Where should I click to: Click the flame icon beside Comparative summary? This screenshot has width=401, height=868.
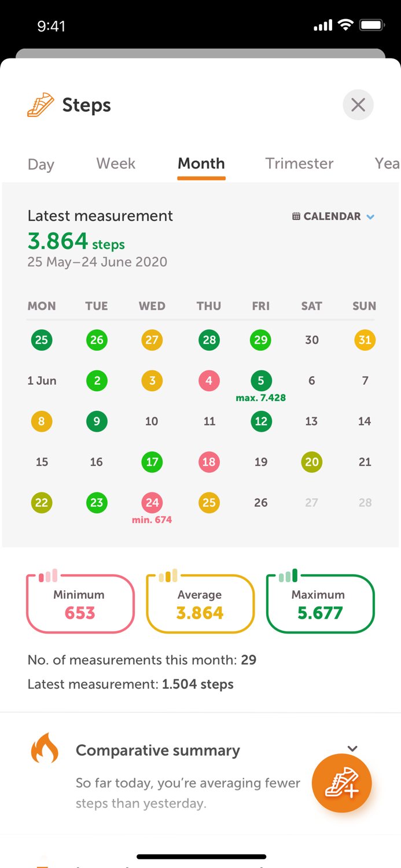[x=45, y=748]
